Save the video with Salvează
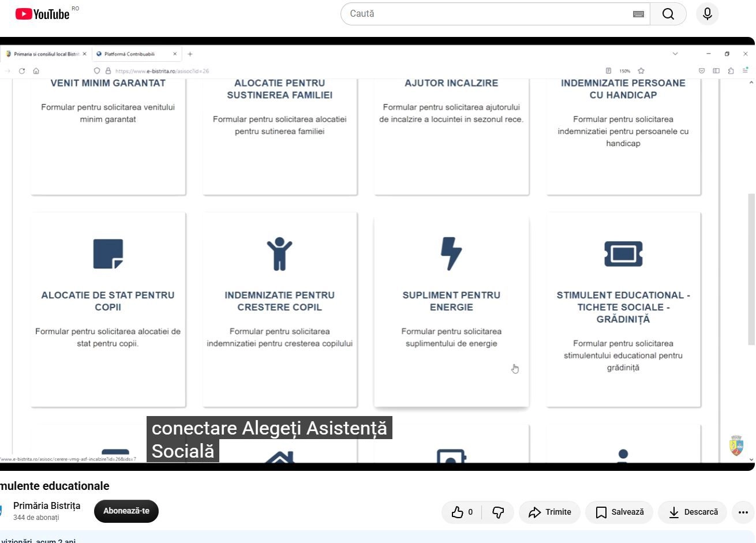This screenshot has height=543, width=756. point(619,512)
